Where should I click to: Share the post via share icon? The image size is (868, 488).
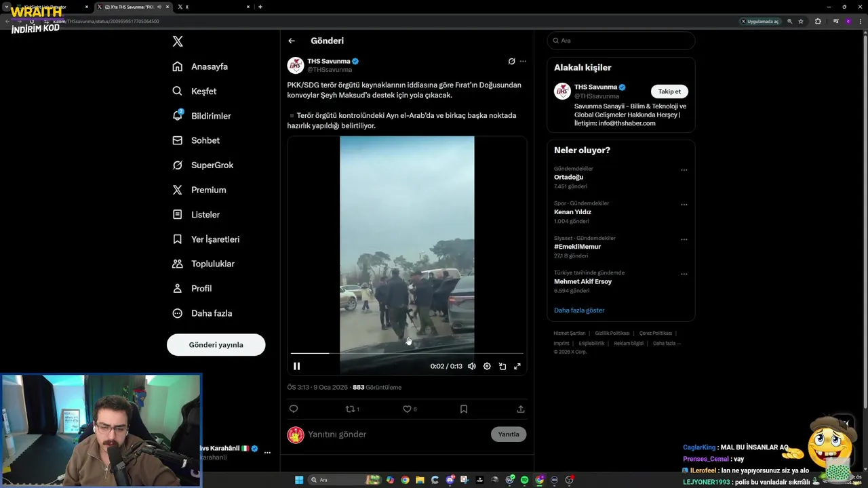pos(521,409)
